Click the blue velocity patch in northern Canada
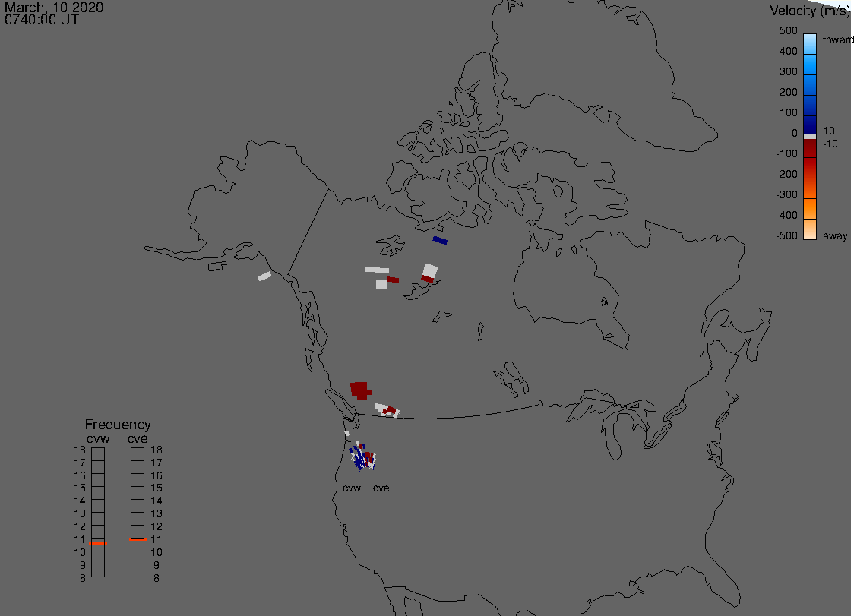The image size is (854, 616). pyautogui.click(x=440, y=240)
